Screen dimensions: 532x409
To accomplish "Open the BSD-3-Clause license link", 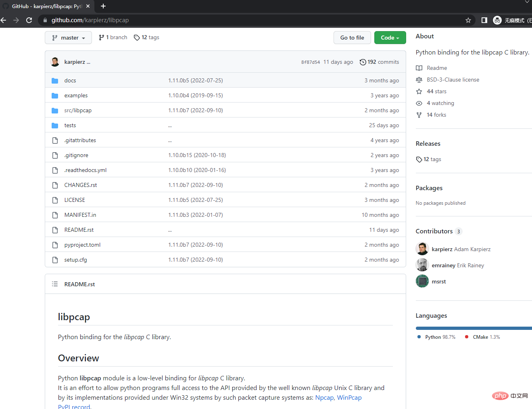I will (453, 80).
